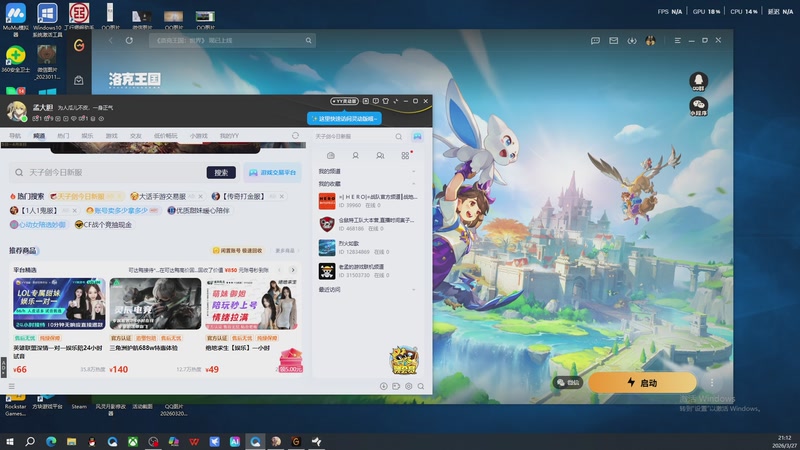Open the 游戏交易平台 button

[x=272, y=172]
